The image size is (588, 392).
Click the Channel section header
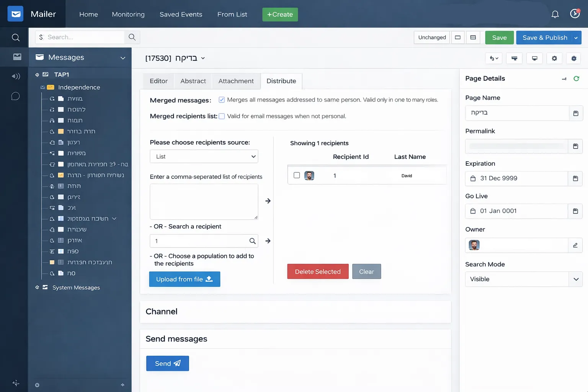point(296,312)
